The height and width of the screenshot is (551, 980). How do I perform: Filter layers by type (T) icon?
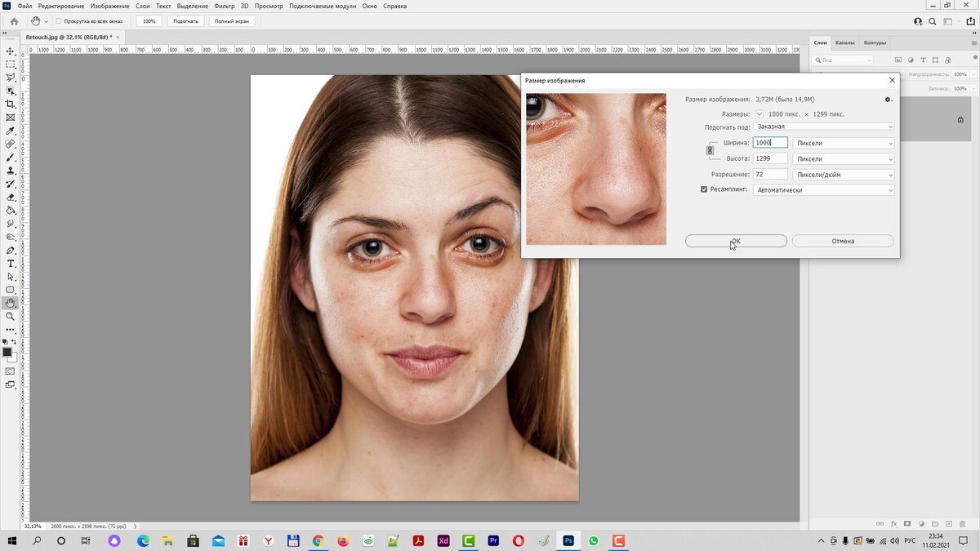923,60
